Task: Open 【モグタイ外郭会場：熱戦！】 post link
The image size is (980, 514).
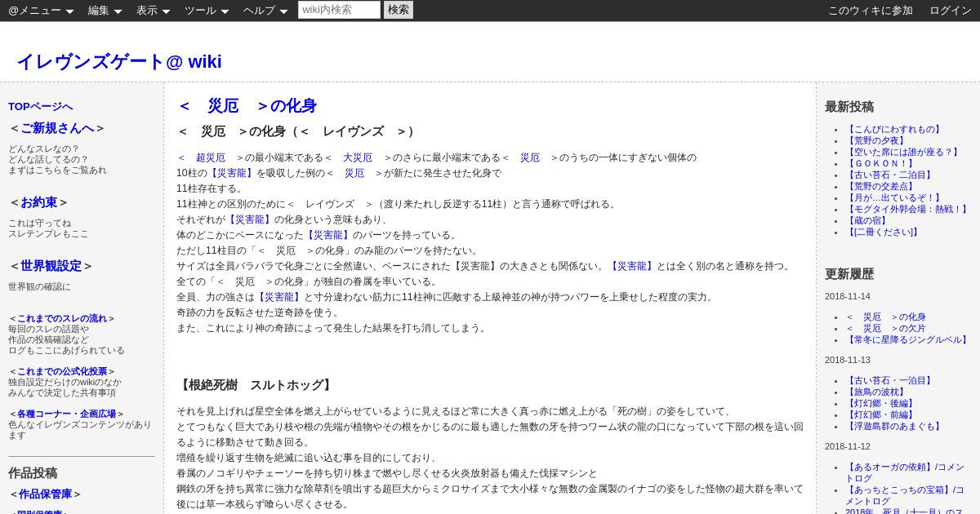Action: point(908,210)
